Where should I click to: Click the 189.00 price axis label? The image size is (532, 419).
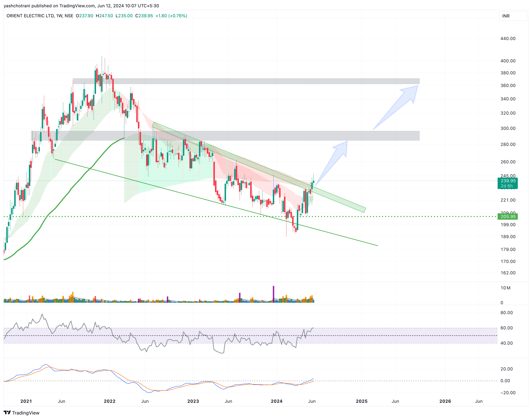coord(508,237)
